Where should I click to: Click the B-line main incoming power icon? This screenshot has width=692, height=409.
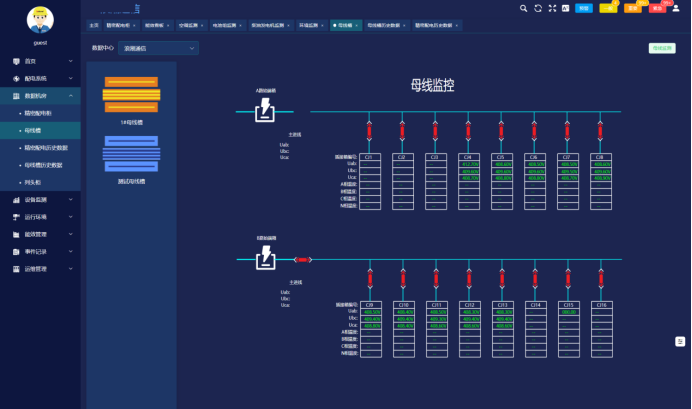pyautogui.click(x=266, y=258)
